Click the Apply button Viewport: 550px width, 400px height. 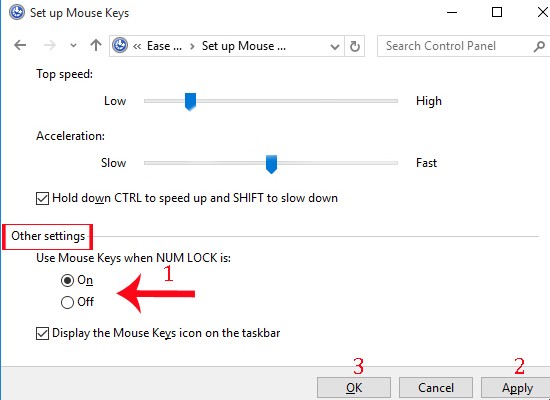pos(517,388)
